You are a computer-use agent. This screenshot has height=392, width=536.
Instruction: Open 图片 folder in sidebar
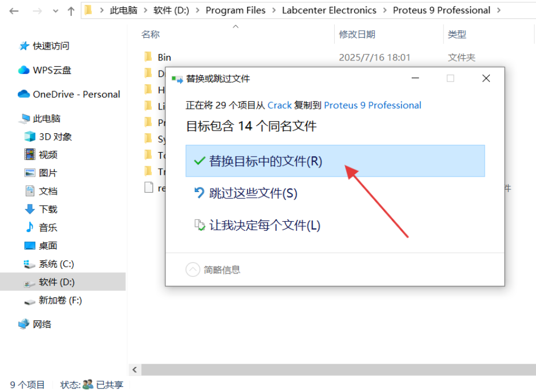point(48,173)
